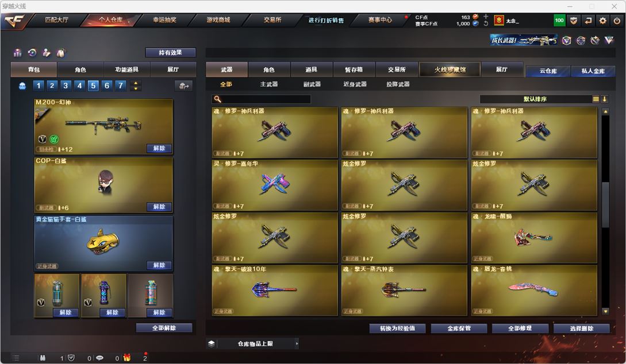The height and width of the screenshot is (364, 626).
Task: Select backpack slot number 3
Action: (66, 86)
